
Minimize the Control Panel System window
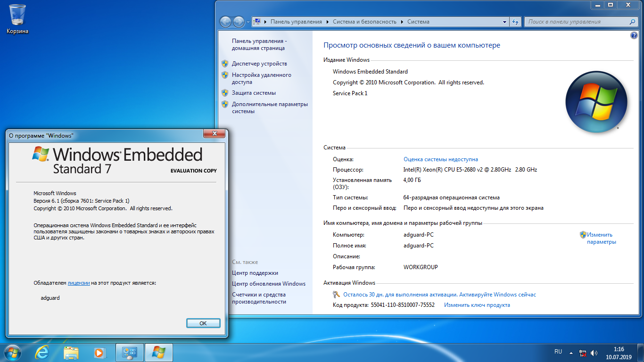point(597,4)
